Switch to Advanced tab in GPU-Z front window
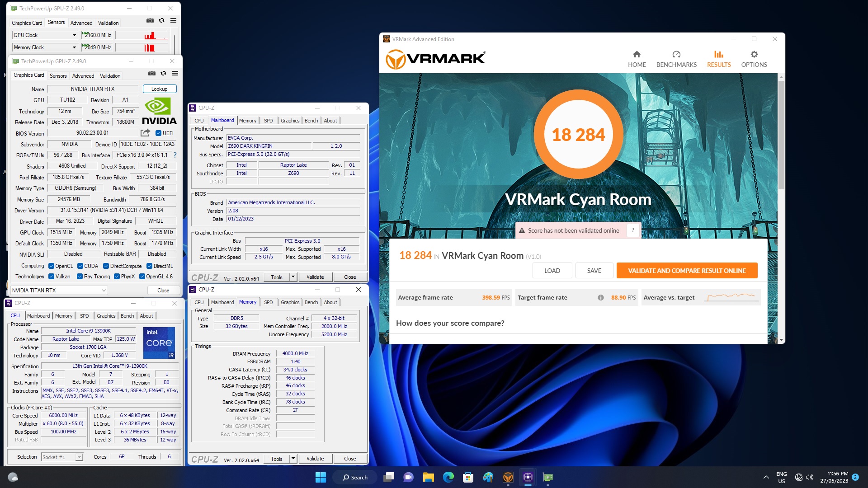 point(83,75)
